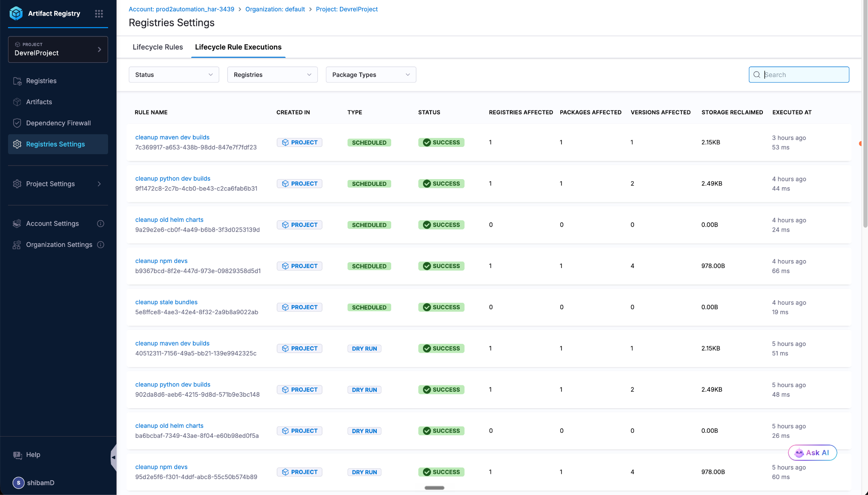Click the project cube icon in the 9f1472c8 row
Image resolution: width=868 pixels, height=495 pixels.
pyautogui.click(x=285, y=184)
